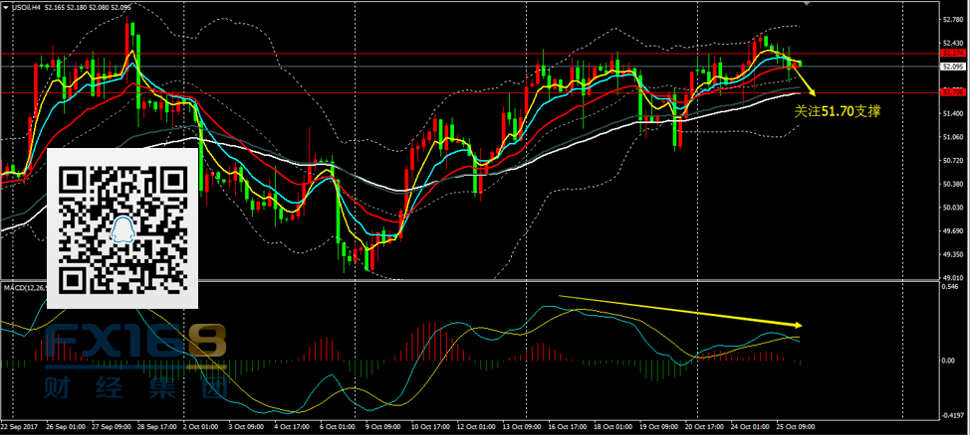The height and width of the screenshot is (435, 970).
Task: Click the 52.780 price axis label
Action: (x=954, y=18)
